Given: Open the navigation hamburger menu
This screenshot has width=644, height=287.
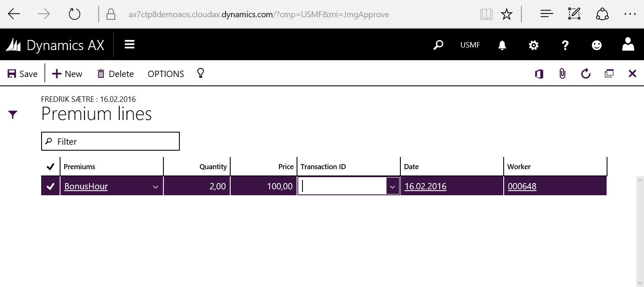Looking at the screenshot, I should pos(129,45).
